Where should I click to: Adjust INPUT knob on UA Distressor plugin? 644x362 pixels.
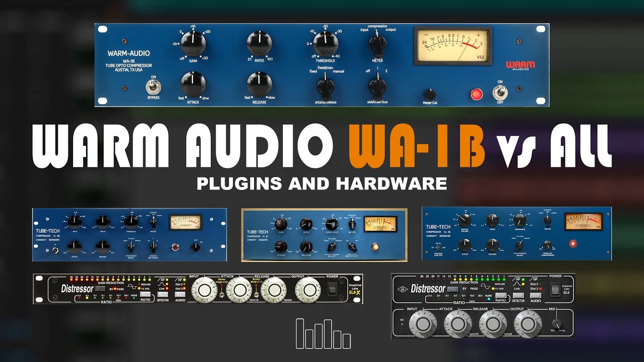(424, 323)
